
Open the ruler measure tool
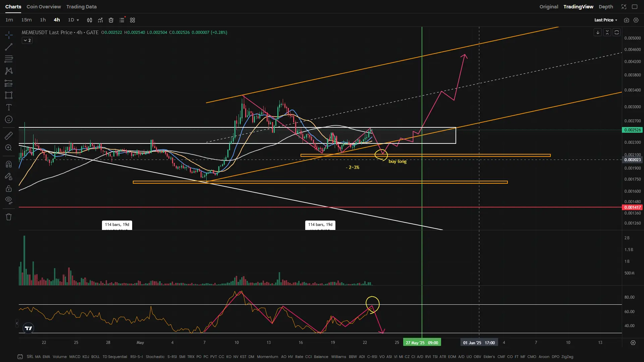[x=9, y=135]
